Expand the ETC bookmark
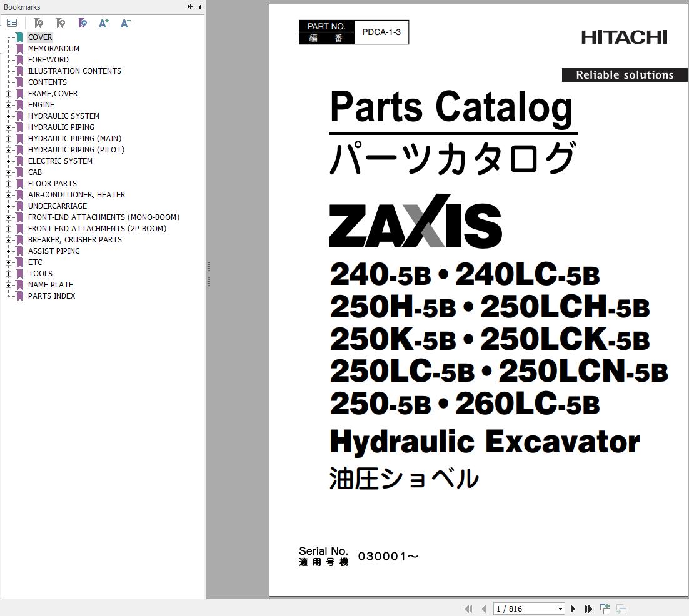This screenshot has height=616, width=689. coord(8,262)
